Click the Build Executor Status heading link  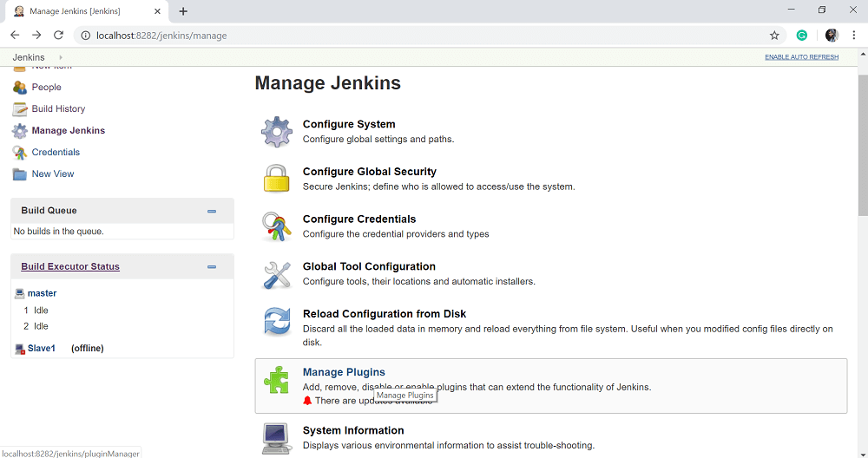[70, 266]
